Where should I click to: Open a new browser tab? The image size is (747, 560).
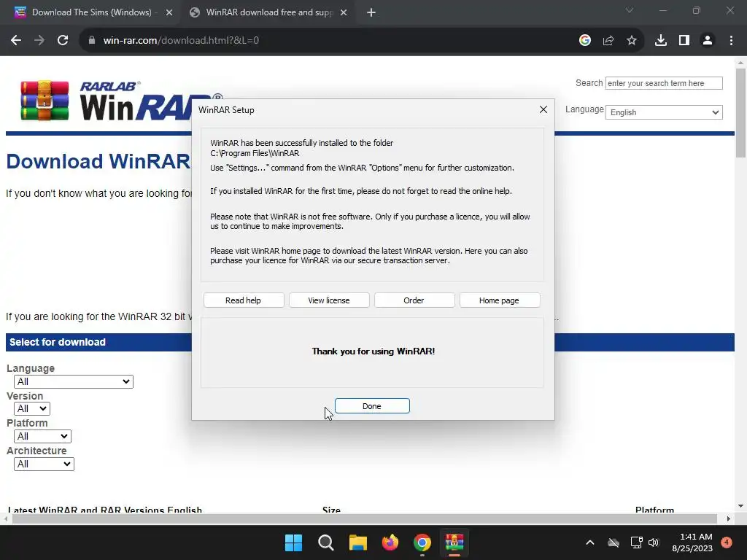[x=371, y=12]
